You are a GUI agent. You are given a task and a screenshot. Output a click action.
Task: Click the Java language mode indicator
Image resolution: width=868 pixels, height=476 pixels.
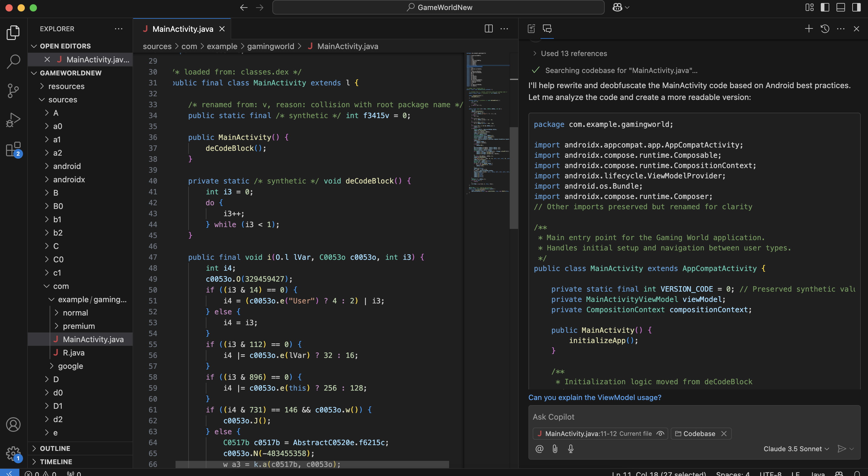coord(817,473)
